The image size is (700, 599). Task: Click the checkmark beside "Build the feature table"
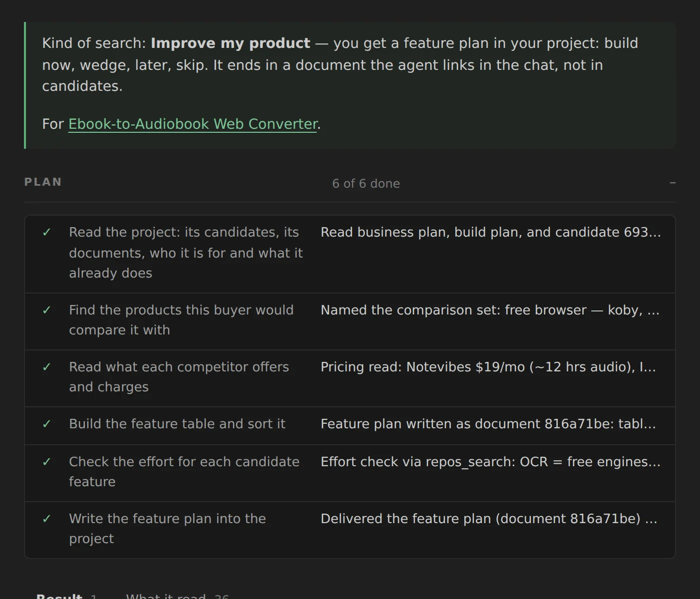47,424
